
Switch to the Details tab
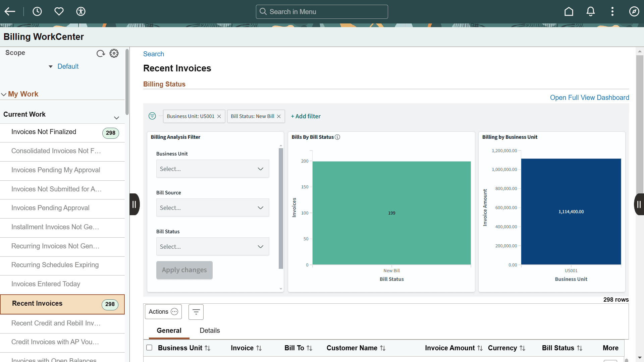210,330
